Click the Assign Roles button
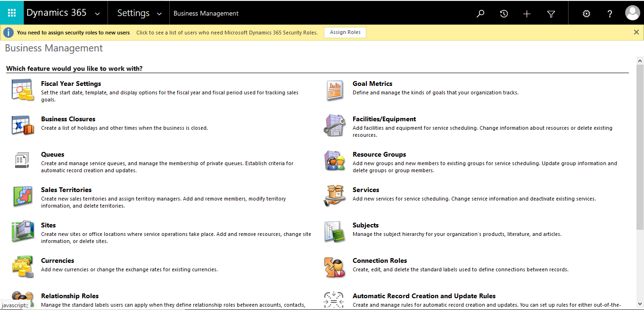 pos(345,32)
